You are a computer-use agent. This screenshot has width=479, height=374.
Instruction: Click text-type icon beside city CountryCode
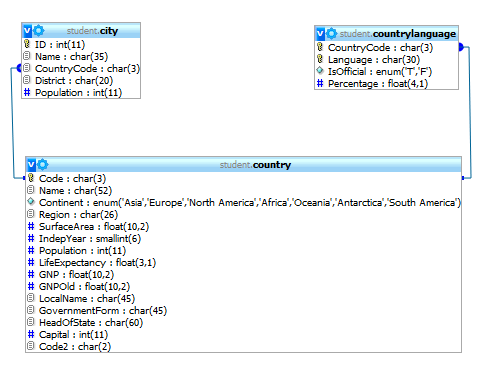click(27, 68)
